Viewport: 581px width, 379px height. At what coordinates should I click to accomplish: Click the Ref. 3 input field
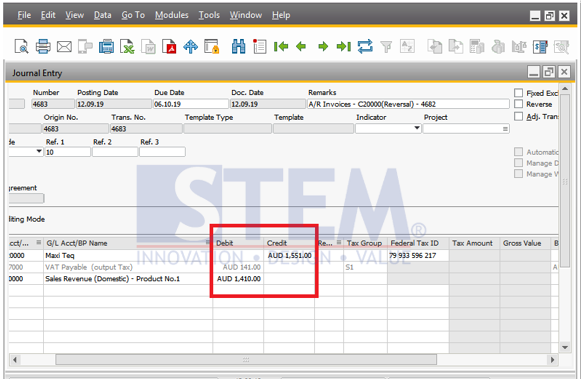tap(162, 152)
